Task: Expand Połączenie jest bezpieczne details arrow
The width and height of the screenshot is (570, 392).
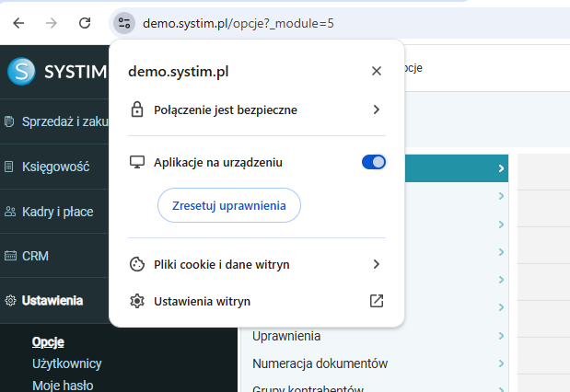Action: click(x=376, y=110)
